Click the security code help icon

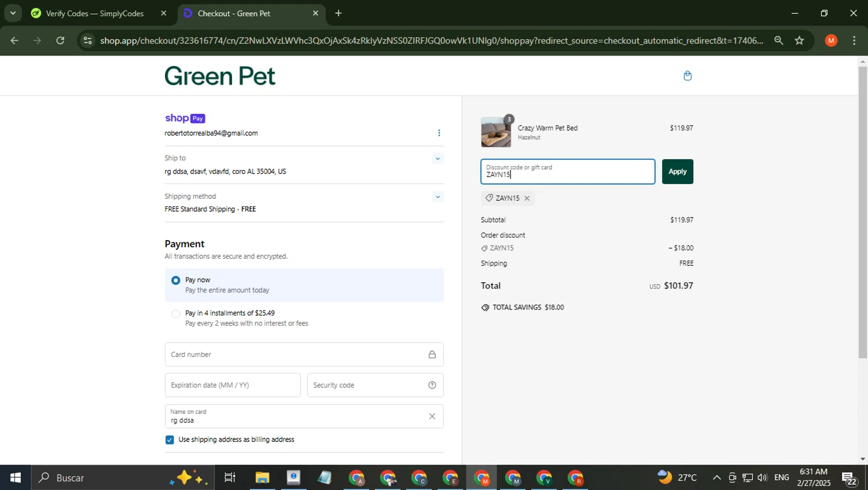point(432,385)
